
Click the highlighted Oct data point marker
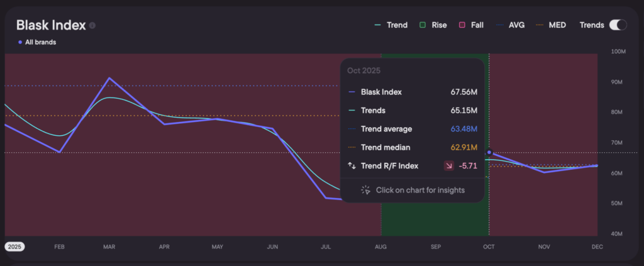pyautogui.click(x=489, y=153)
